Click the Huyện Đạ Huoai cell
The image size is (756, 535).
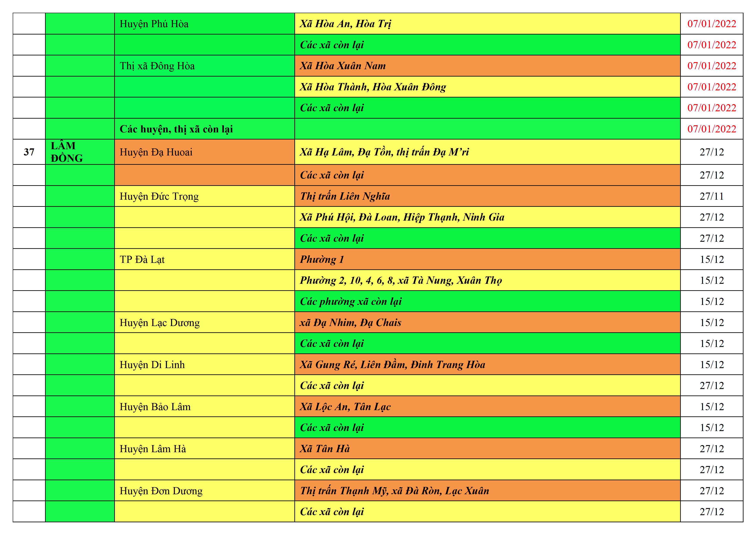[204, 152]
